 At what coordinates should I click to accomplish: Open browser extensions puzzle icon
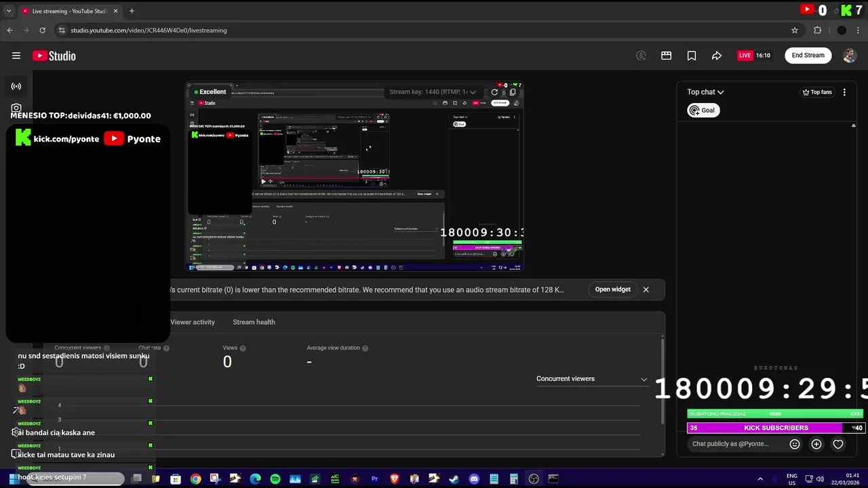pyautogui.click(x=818, y=30)
